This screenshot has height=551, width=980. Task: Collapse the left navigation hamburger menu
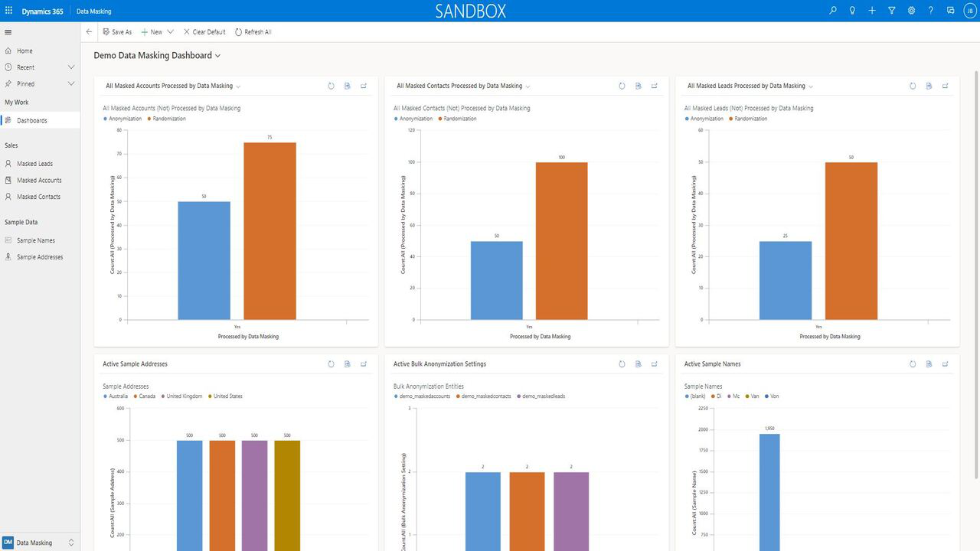pos(8,32)
